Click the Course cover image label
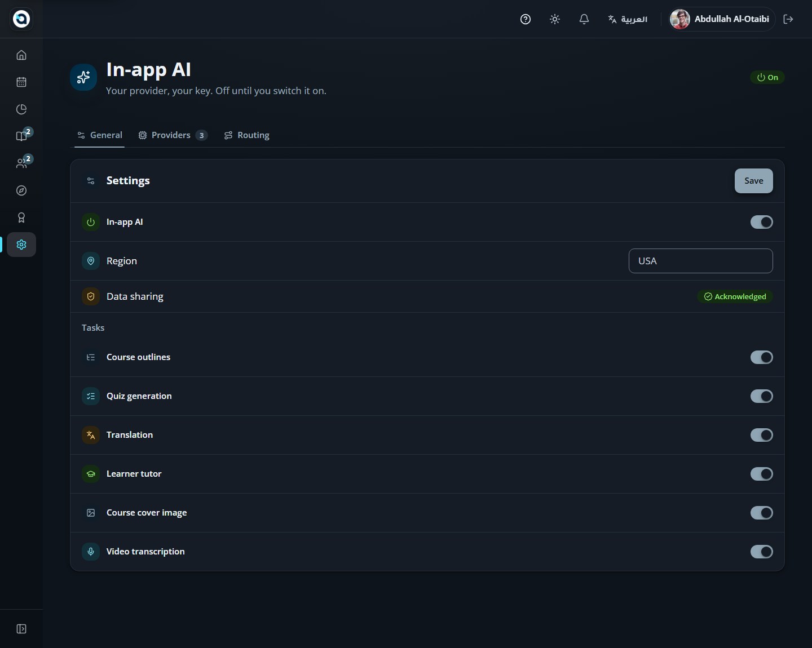812x648 pixels. [147, 513]
